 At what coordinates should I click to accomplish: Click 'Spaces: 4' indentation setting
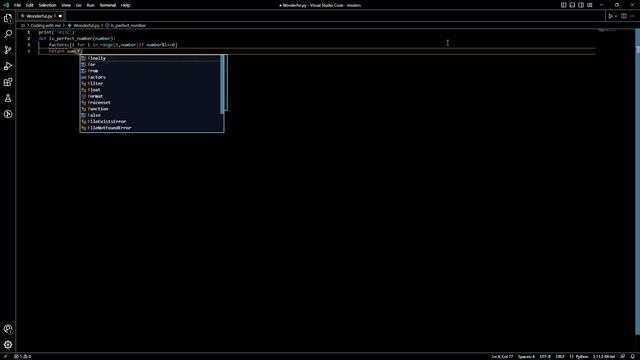click(526, 356)
